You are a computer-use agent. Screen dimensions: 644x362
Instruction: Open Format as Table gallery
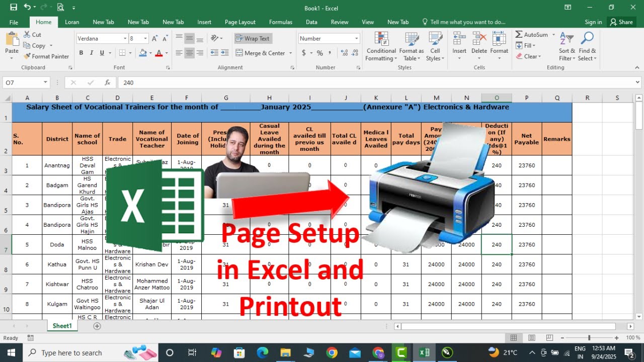(412, 46)
